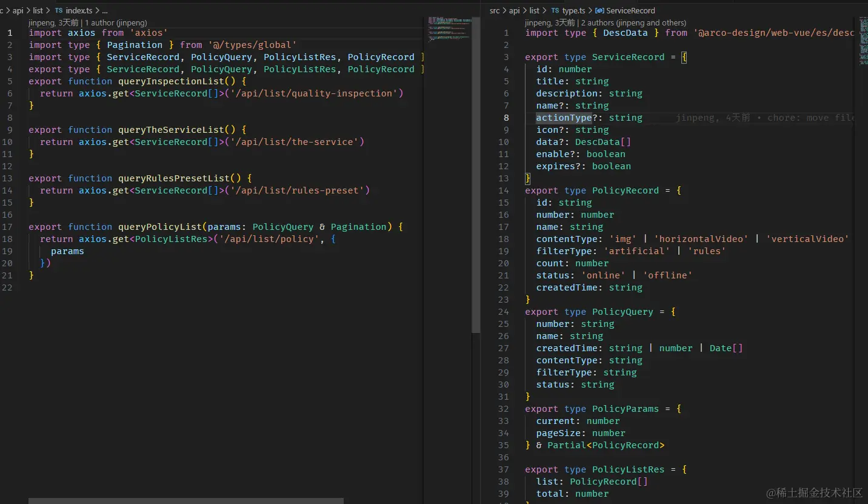Click the highlighted 'actionType' property
868x504 pixels.
coord(564,118)
